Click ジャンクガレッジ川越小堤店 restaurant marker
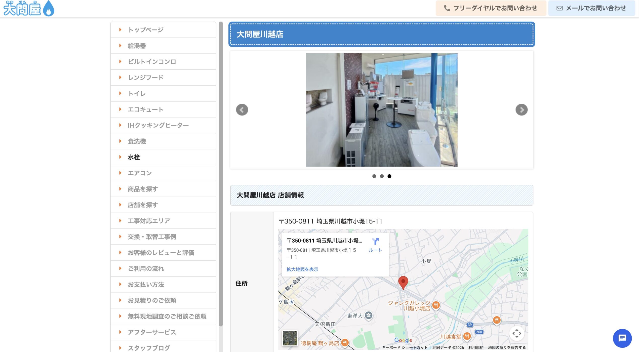The height and width of the screenshot is (352, 644). (x=436, y=305)
